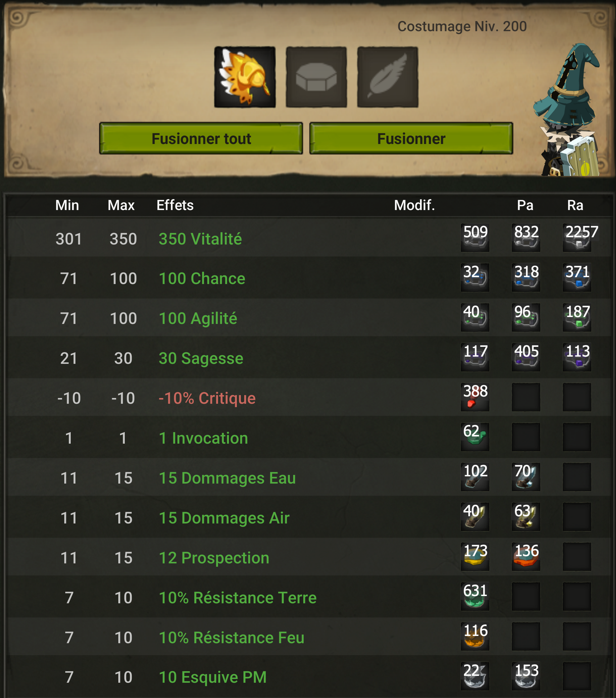Choose the 187 Ra Agilité rune
This screenshot has height=698, width=616.
pos(577,317)
